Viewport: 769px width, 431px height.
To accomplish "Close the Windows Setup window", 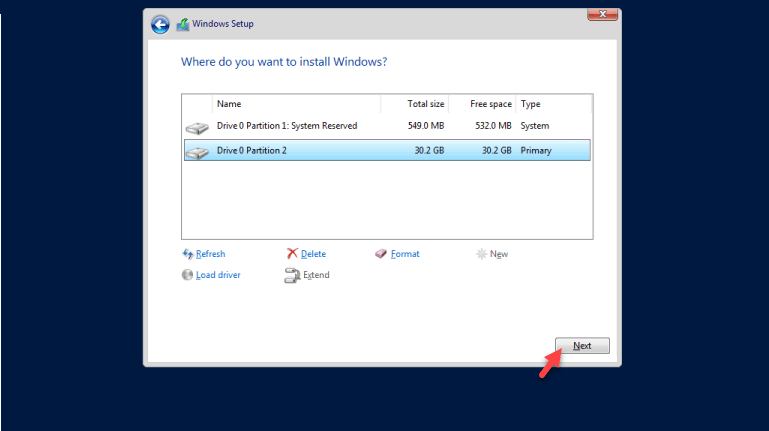I will click(598, 13).
